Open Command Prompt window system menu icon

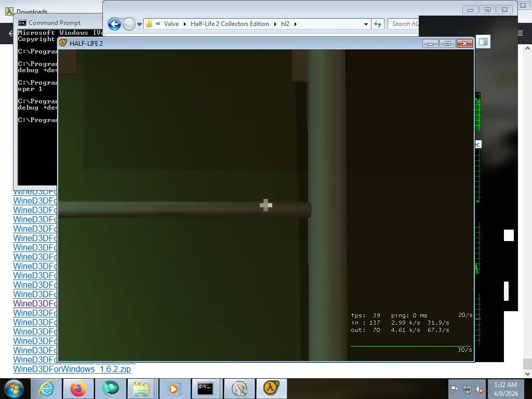[22, 23]
